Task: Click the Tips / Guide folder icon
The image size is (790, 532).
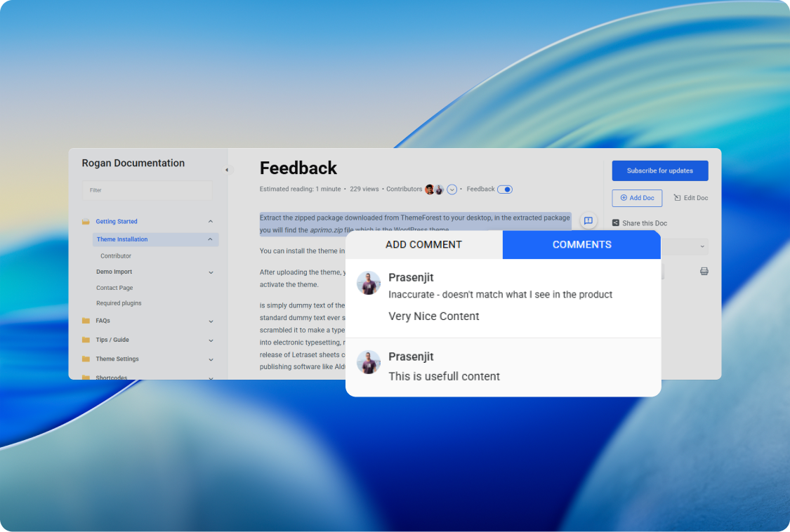Action: click(86, 340)
